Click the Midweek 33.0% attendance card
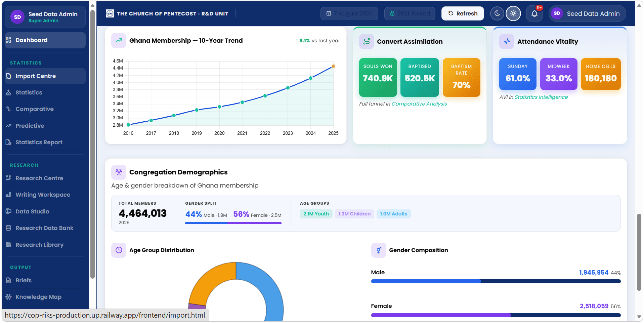This screenshot has height=323, width=644. (x=559, y=74)
